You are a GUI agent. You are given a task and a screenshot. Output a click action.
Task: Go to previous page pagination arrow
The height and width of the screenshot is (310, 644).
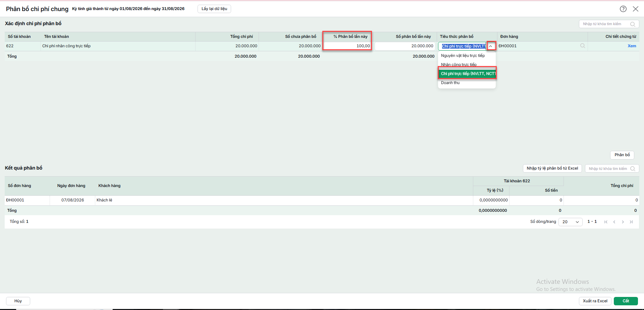[x=614, y=222]
